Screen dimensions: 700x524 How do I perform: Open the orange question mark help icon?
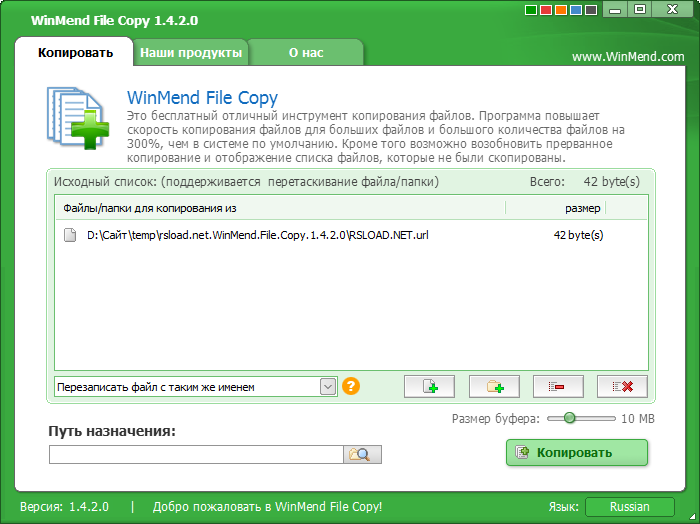(351, 386)
